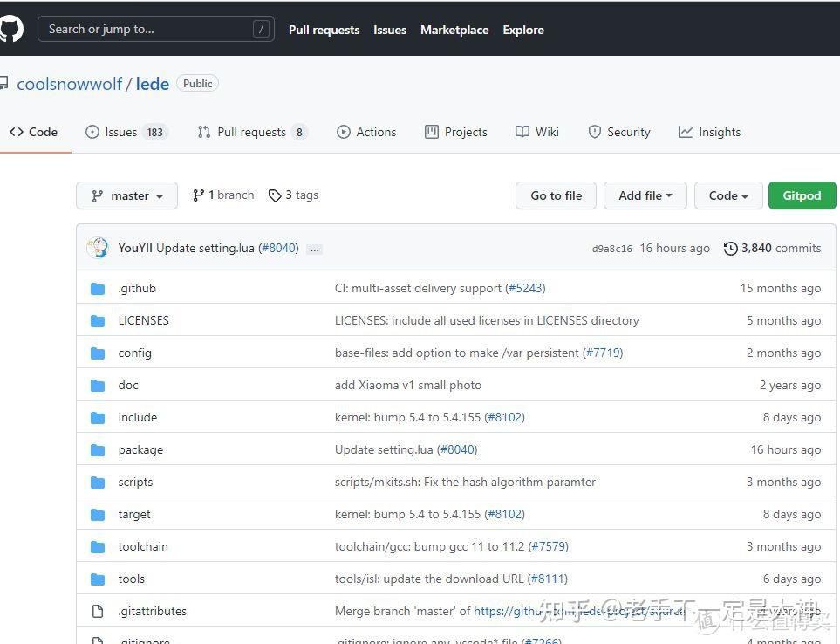
Task: Open the target folder
Action: [x=134, y=514]
